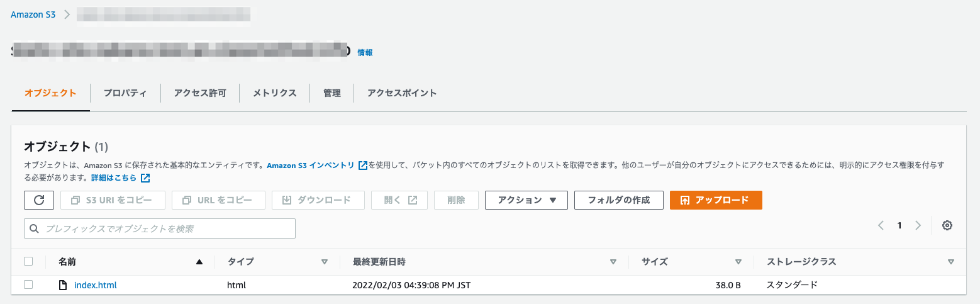This screenshot has height=304, width=980.
Task: Click the external link icon beside Amazon S3 インベントリ
Action: click(x=363, y=166)
